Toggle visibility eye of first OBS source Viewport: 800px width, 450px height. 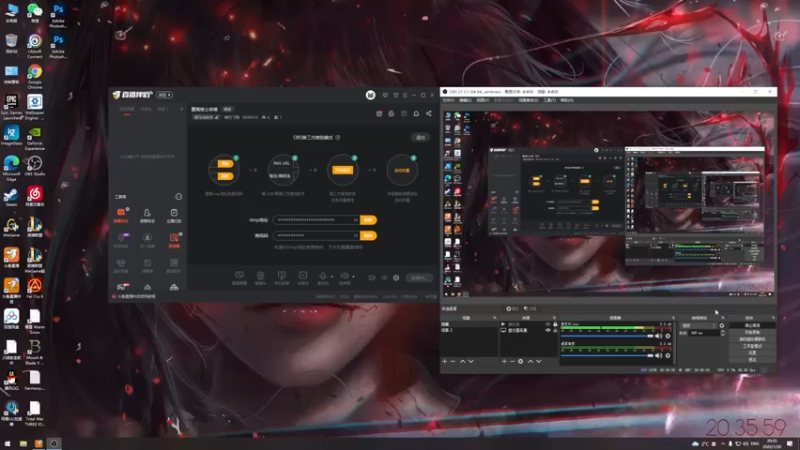548,324
